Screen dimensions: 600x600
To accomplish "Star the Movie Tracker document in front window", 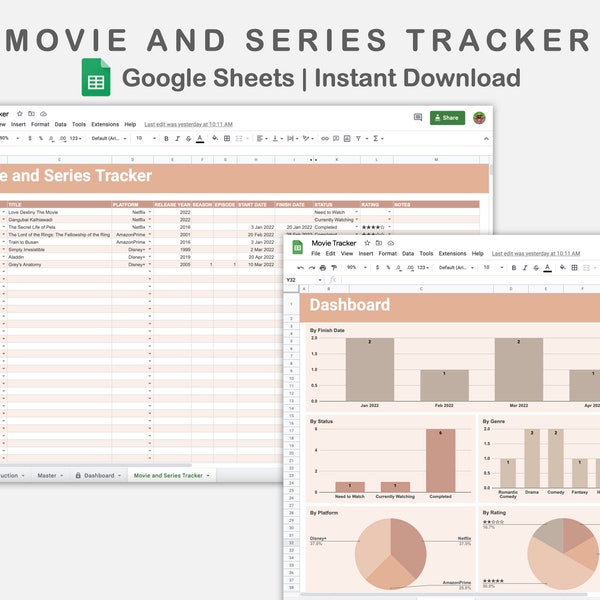I will coord(367,243).
